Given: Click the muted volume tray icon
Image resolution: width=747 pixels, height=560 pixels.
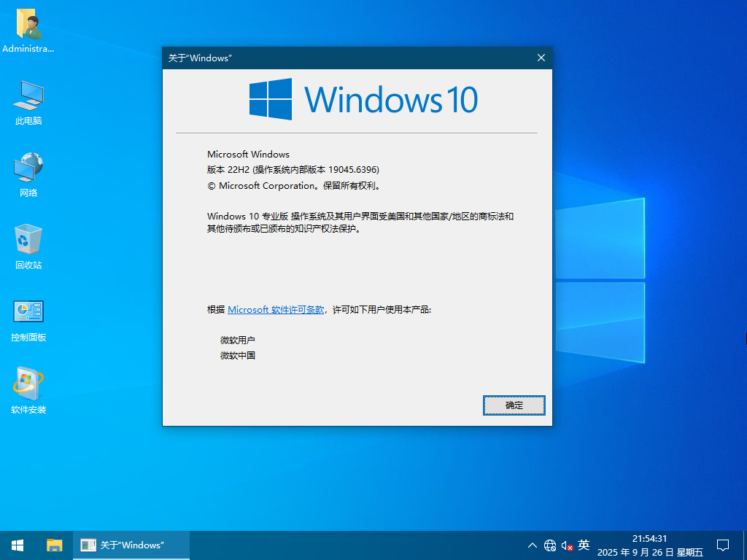Looking at the screenshot, I should coord(567,545).
